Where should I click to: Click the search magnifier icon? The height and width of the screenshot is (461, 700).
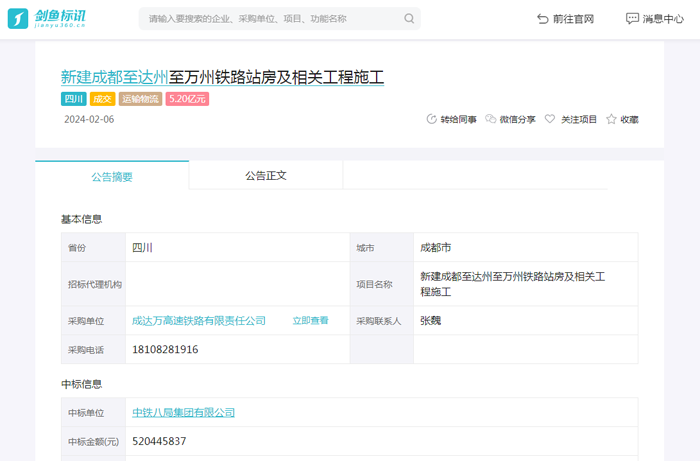tap(409, 19)
